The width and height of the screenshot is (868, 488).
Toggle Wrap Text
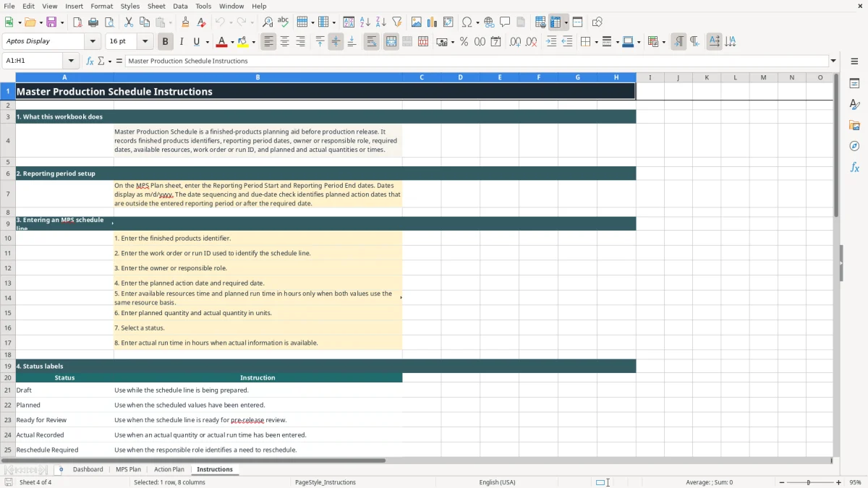click(372, 42)
